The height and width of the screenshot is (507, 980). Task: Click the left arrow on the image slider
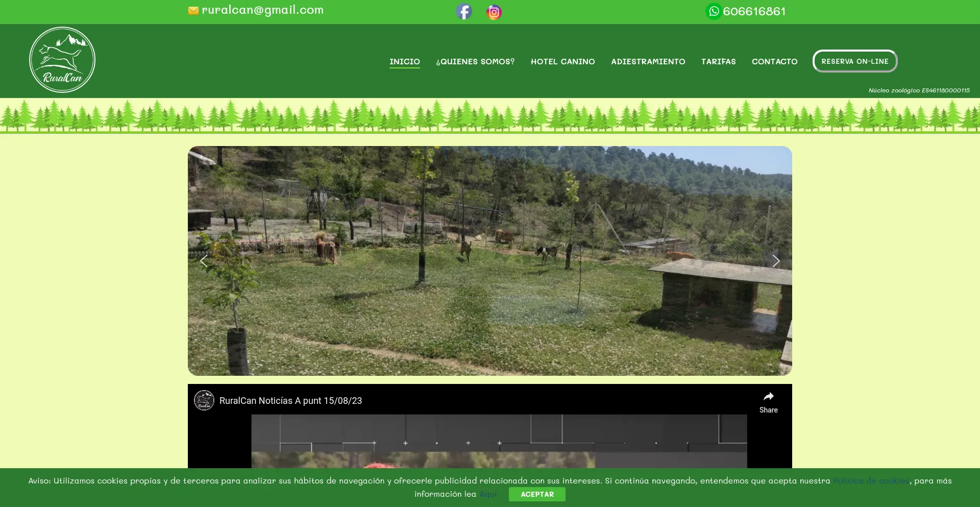[204, 261]
